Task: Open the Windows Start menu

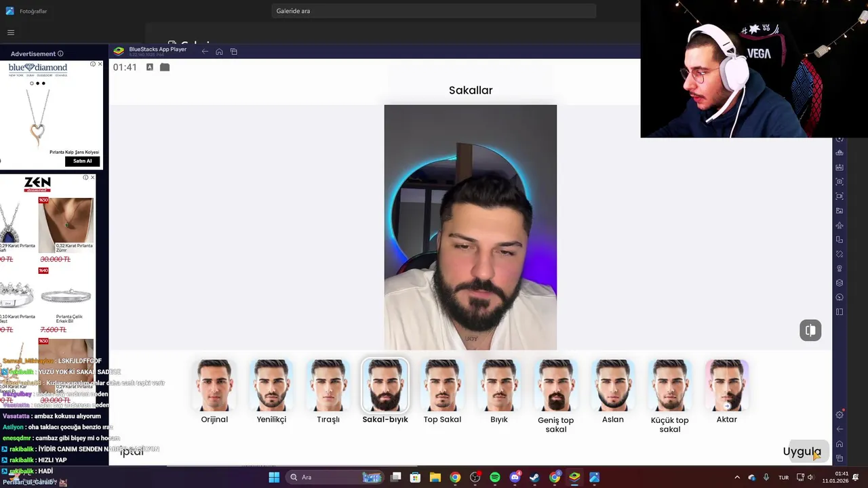Action: [274, 477]
